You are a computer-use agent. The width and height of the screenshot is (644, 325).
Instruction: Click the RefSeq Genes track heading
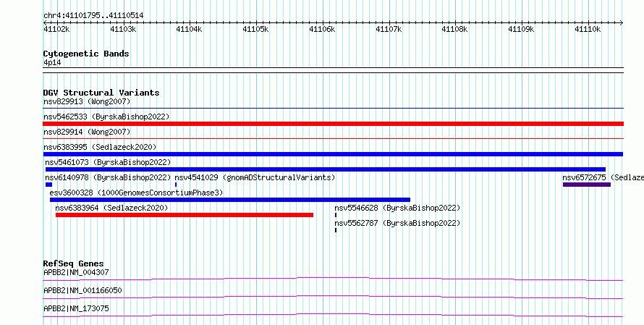(x=74, y=263)
